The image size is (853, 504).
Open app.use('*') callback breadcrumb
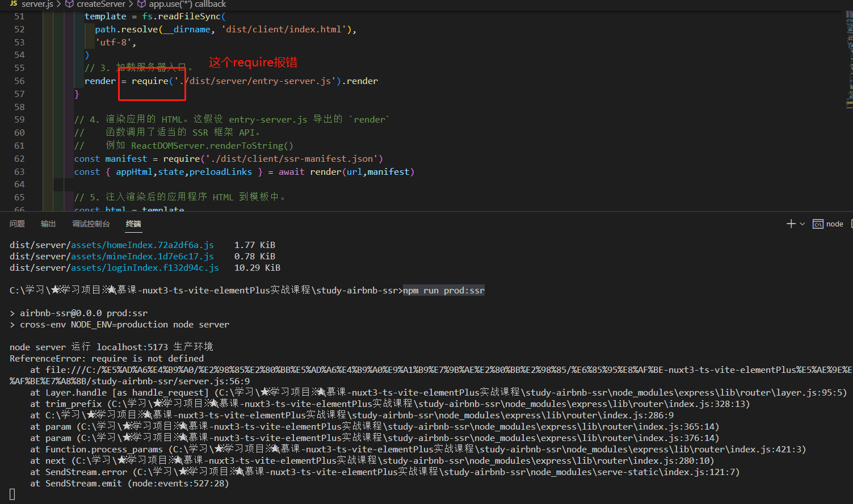pos(187,4)
